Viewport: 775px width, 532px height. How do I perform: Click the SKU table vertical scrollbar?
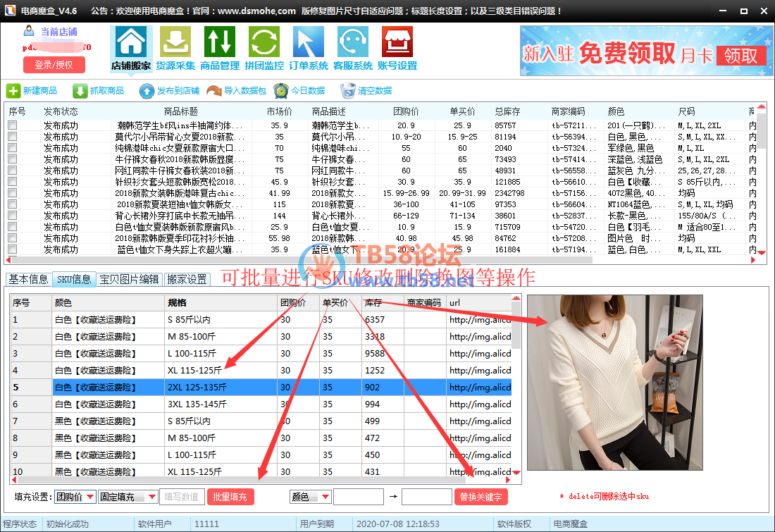coord(516,324)
